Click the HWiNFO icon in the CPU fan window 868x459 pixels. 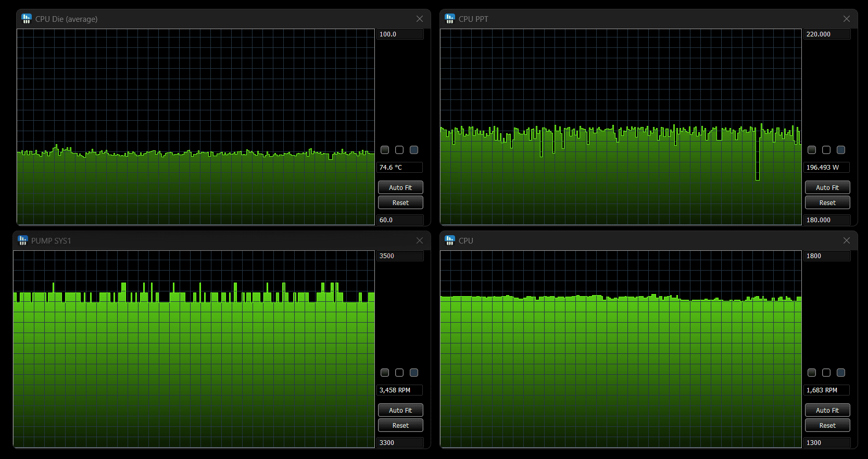(450, 240)
